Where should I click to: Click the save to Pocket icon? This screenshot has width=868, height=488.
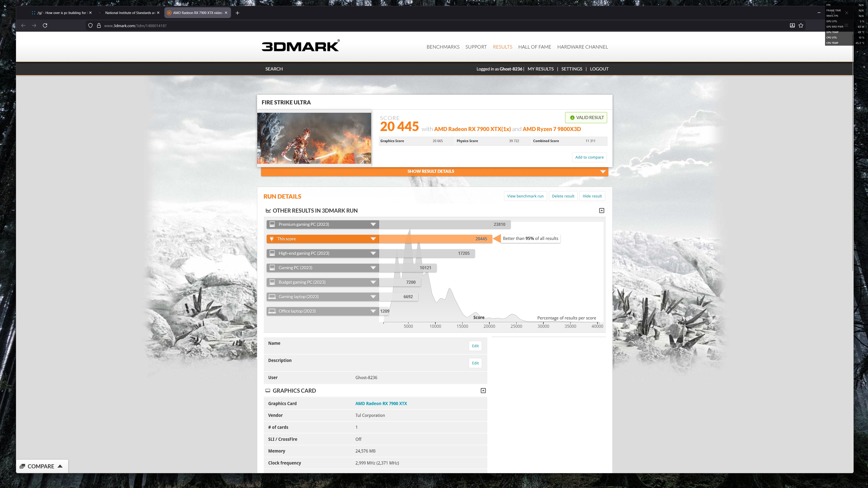pyautogui.click(x=792, y=26)
